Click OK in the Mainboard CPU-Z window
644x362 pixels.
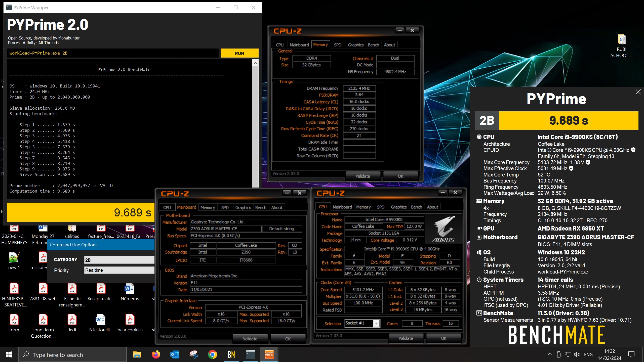coord(288,339)
